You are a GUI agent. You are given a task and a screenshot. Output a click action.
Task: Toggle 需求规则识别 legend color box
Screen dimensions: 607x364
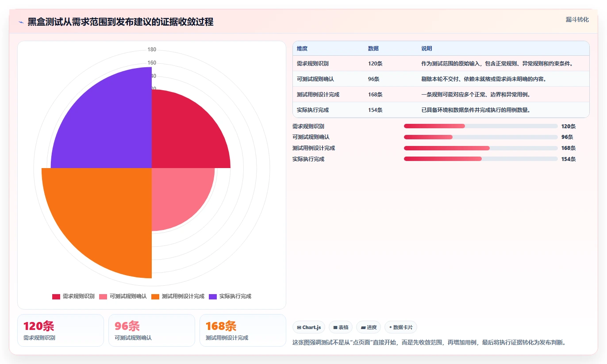pos(56,296)
